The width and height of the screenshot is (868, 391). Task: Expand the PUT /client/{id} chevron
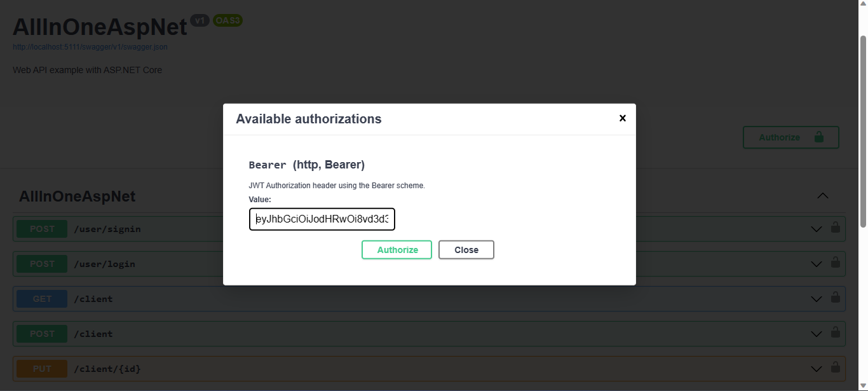coord(817,369)
